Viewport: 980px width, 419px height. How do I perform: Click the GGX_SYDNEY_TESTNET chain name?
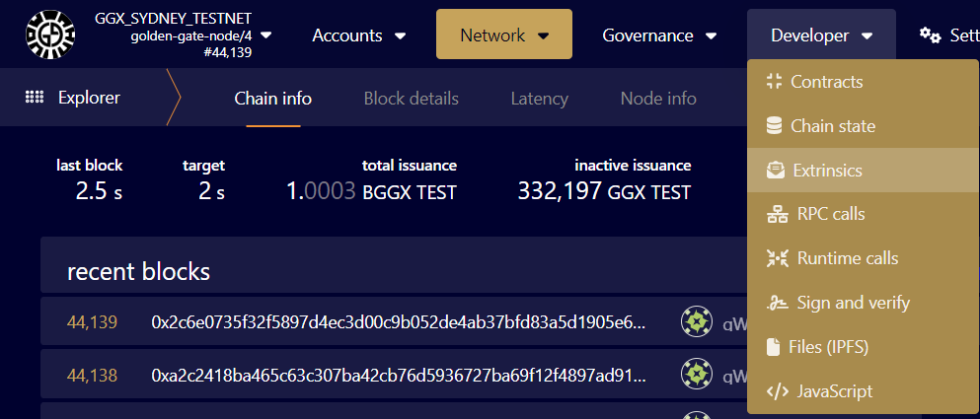173,19
